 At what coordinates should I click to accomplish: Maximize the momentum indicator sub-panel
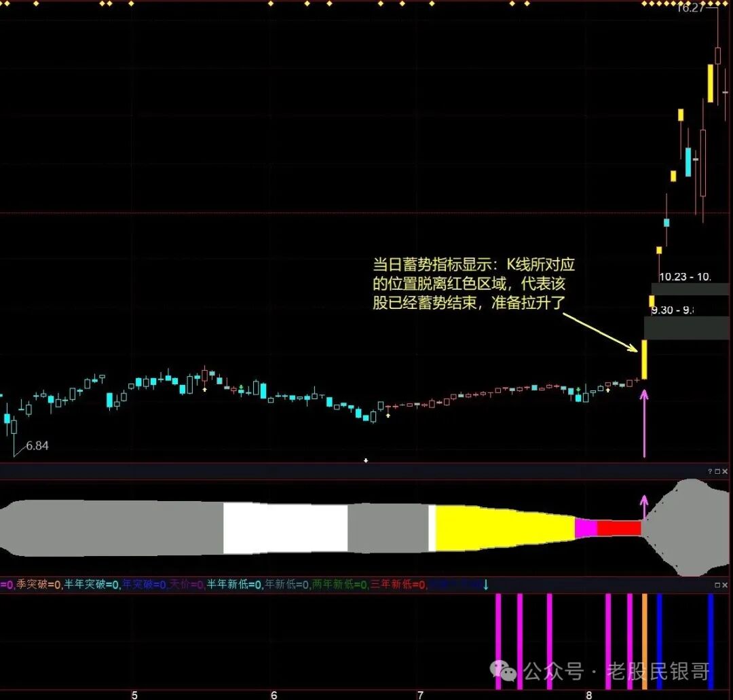[x=717, y=471]
